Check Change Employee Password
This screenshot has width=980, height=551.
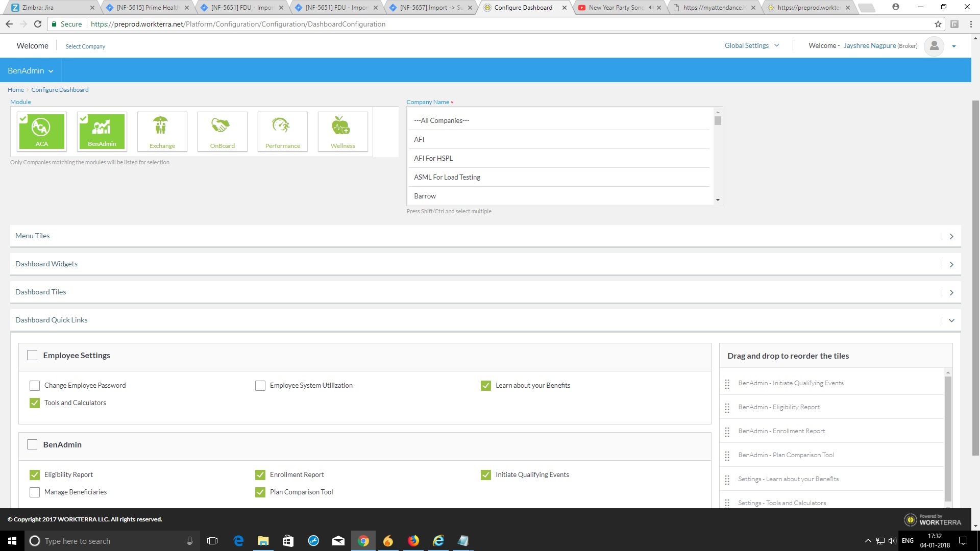point(35,386)
